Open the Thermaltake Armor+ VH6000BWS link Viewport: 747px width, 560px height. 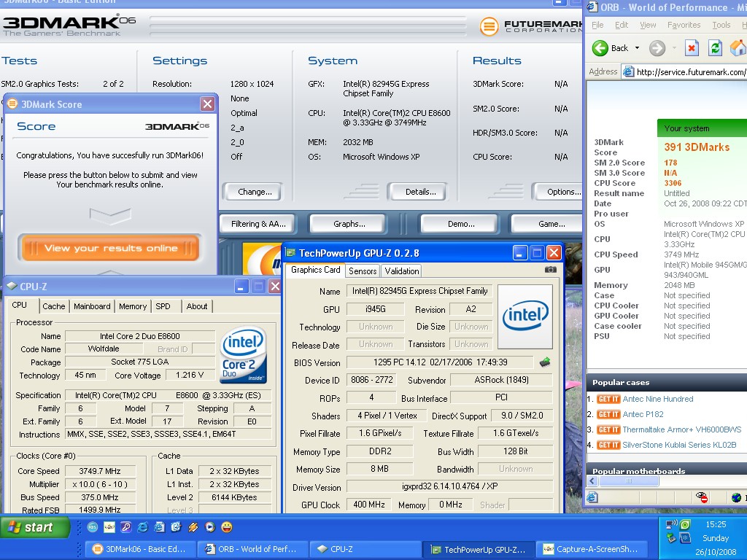pyautogui.click(x=682, y=429)
